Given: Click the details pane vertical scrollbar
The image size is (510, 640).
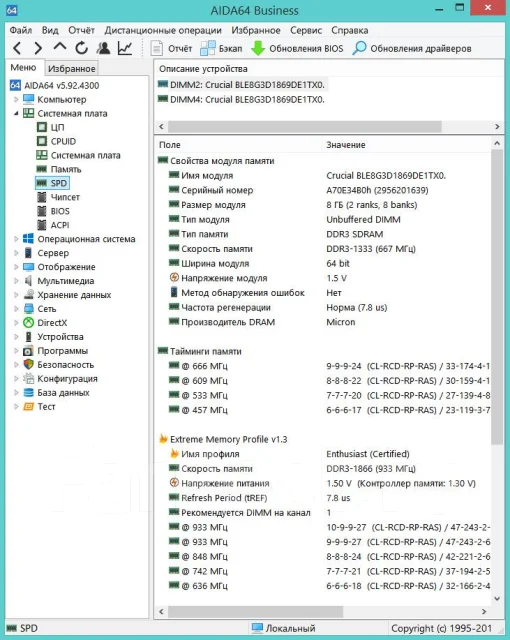Looking at the screenshot, I should (x=497, y=297).
